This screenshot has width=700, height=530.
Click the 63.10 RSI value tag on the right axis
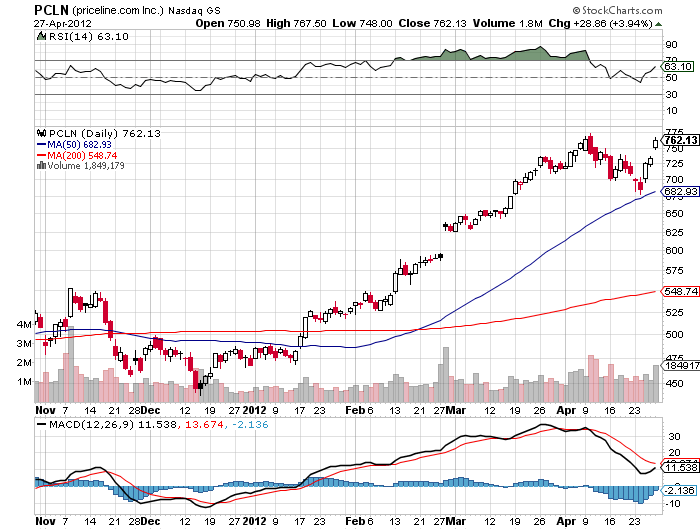678,68
